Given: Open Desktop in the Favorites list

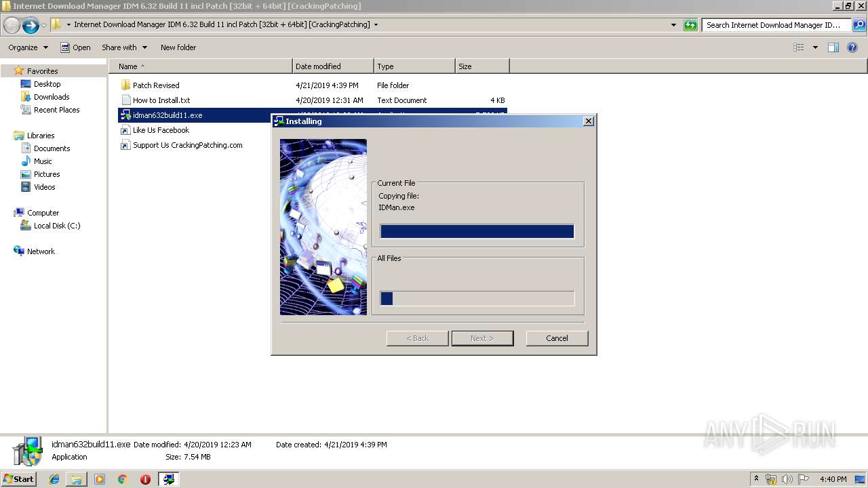Looking at the screenshot, I should 47,84.
